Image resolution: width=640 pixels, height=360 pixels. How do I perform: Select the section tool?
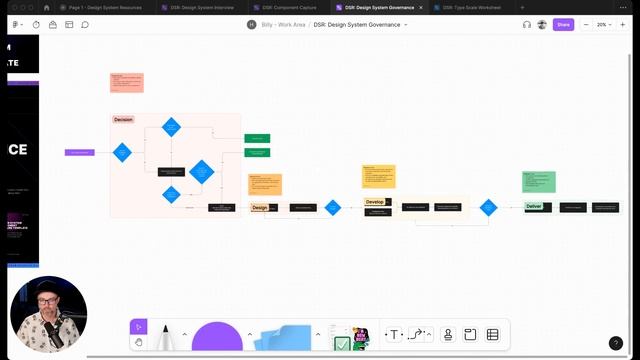470,335
